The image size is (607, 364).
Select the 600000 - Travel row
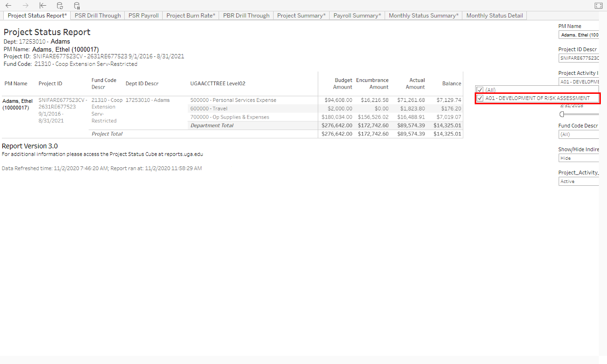click(209, 109)
